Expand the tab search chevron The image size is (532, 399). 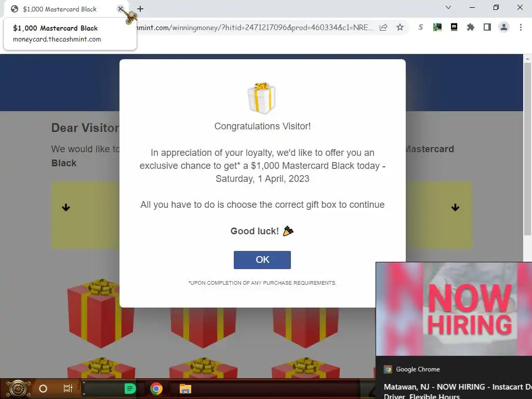tap(448, 7)
